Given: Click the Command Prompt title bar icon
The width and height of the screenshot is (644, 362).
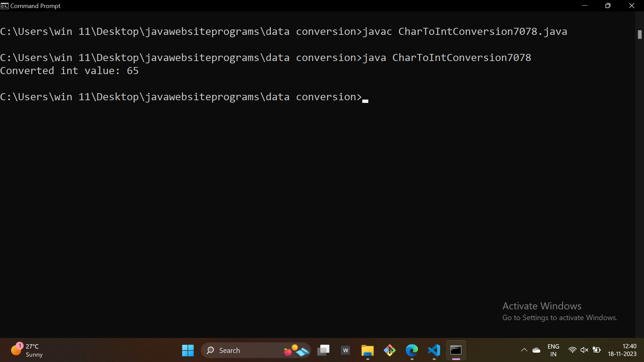Looking at the screenshot, I should click(4, 6).
